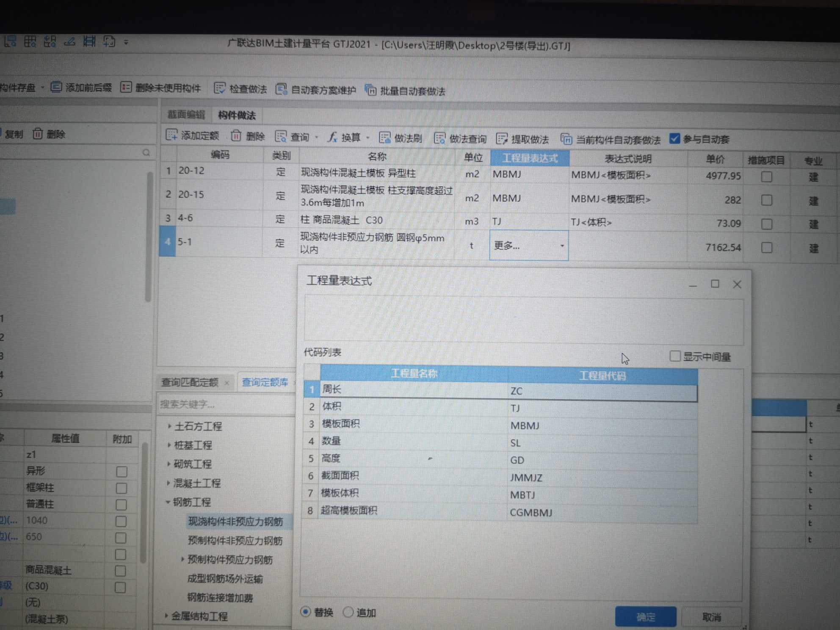
Task: Click expression text area in dialog
Action: click(524, 321)
